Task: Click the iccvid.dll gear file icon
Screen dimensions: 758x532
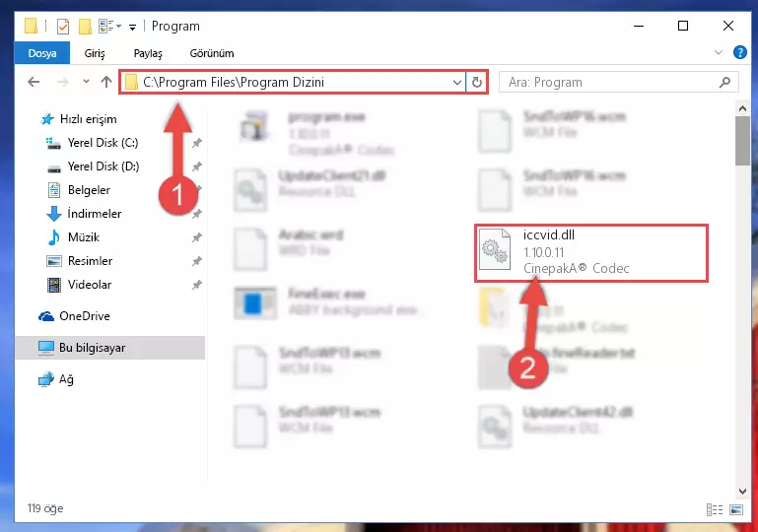Action: click(495, 249)
